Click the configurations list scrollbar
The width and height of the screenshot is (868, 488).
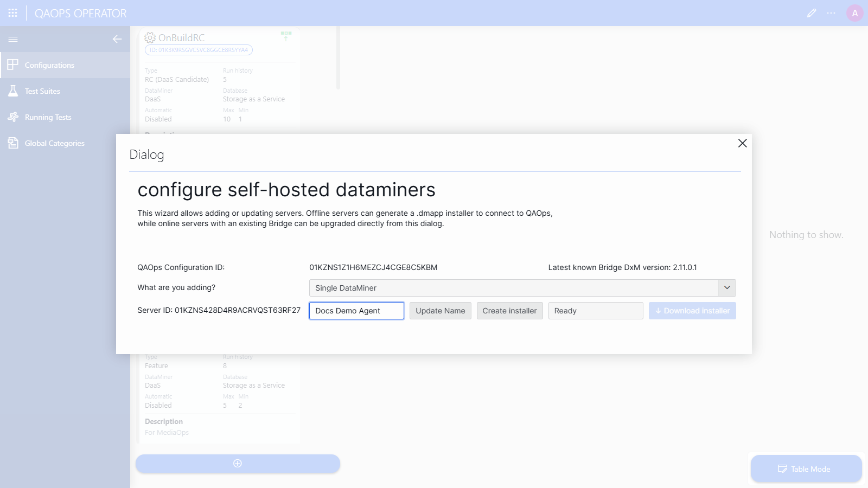(x=338, y=57)
